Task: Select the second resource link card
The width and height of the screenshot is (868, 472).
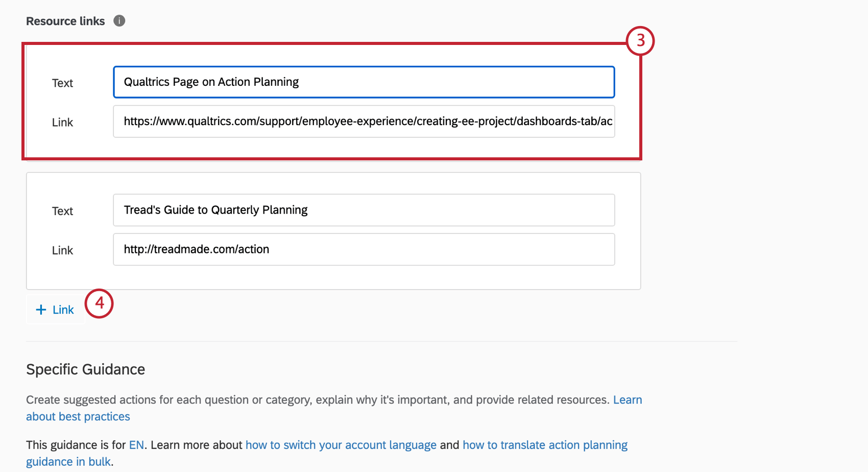Action: point(333,231)
